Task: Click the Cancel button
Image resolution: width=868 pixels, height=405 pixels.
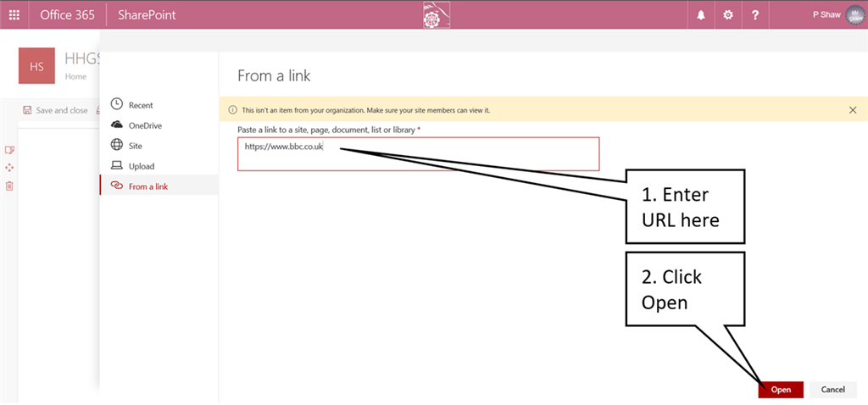Action: [x=832, y=390]
